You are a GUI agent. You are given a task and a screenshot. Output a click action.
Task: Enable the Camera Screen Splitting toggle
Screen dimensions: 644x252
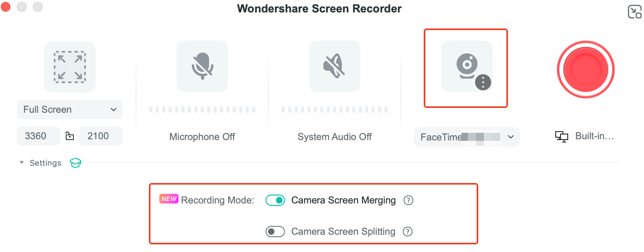coord(275,232)
